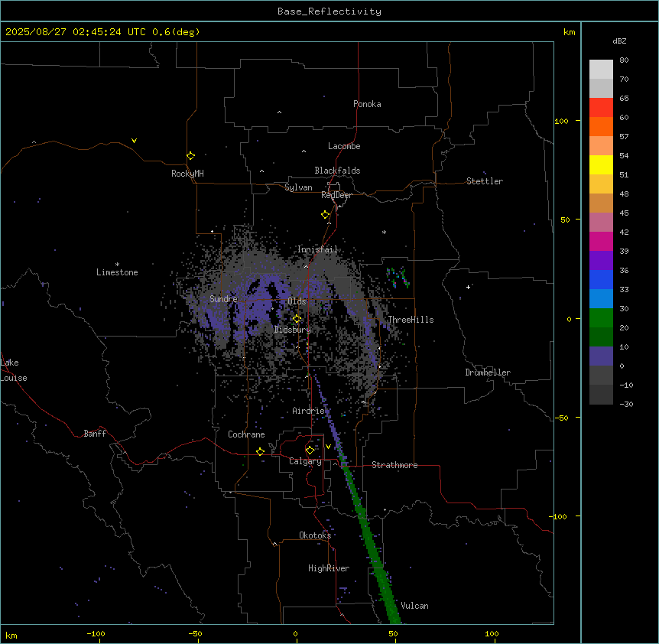Click the Blackfalds label
Viewport: 659px width, 644px height.
coord(337,171)
